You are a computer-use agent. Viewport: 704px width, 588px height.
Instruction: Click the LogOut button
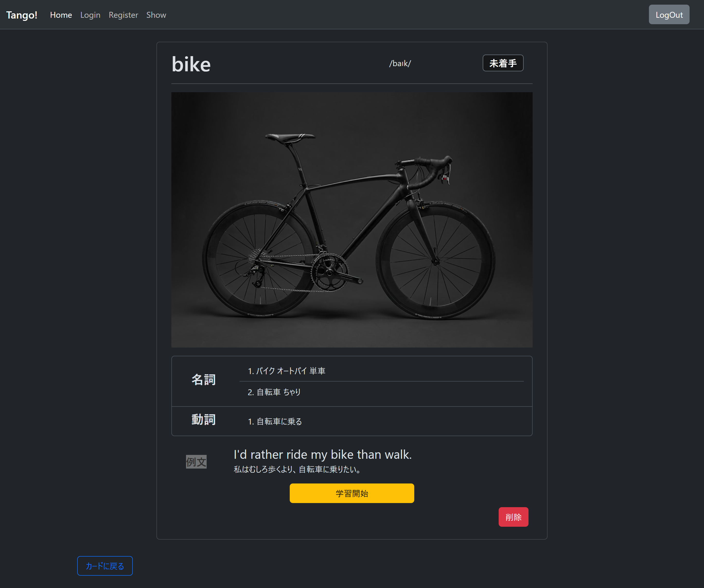[x=669, y=15]
